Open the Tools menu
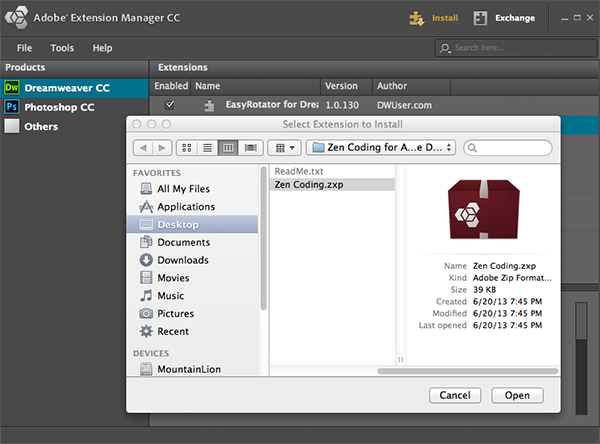This screenshot has height=444, width=600. point(62,48)
